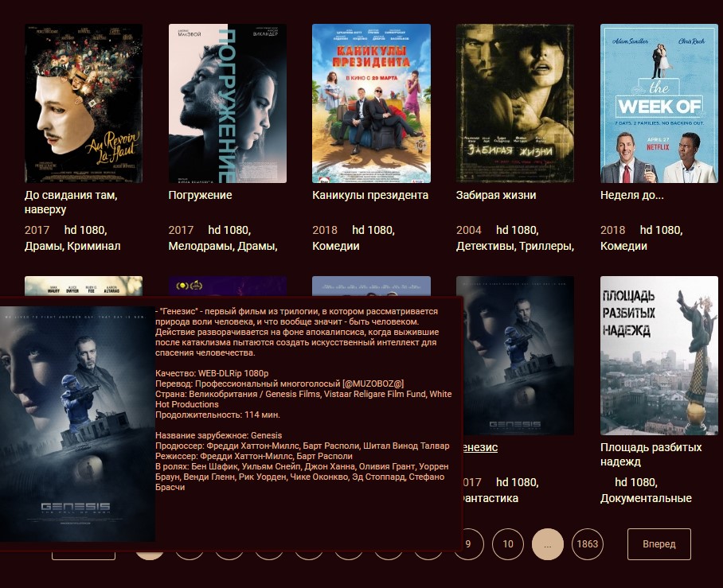
Task: Click hd 1080 under Погружение
Action: [x=229, y=230]
